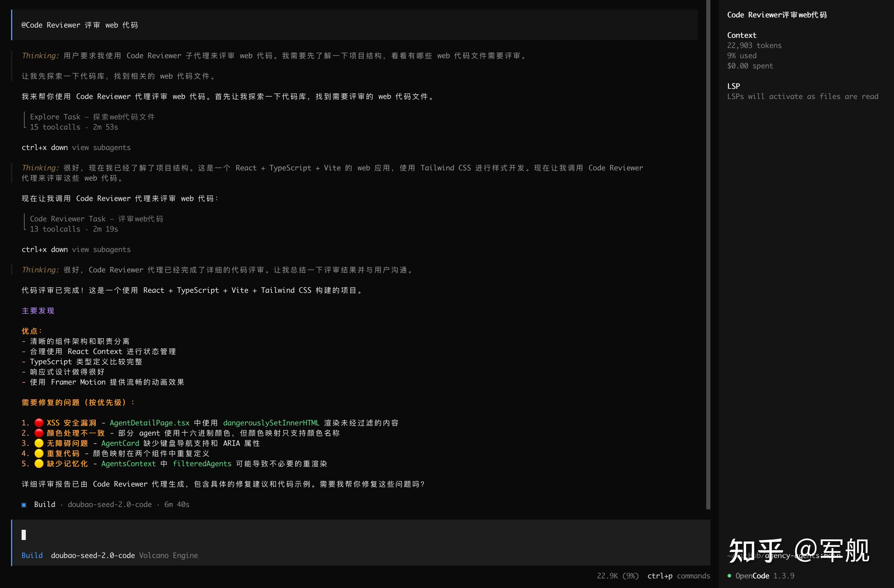Click $0.00 spent in sidebar
This screenshot has height=588, width=894.
click(x=750, y=66)
